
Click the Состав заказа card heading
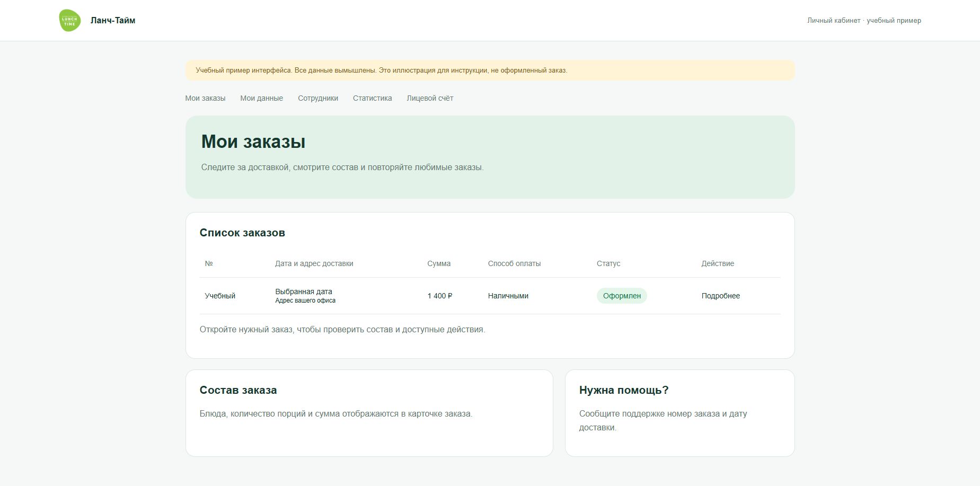coord(238,390)
